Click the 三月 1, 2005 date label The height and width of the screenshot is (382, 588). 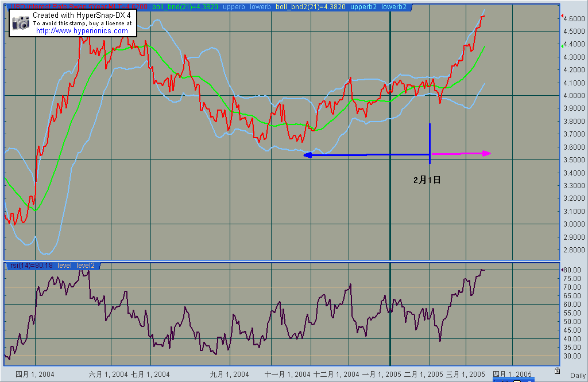(x=466, y=374)
